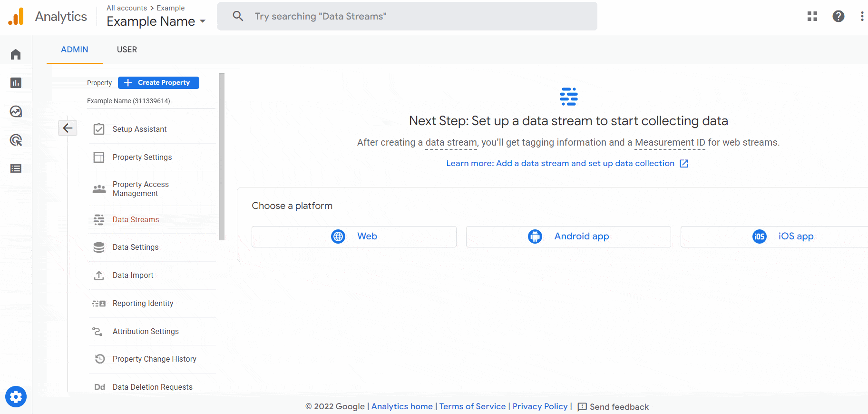
Task: Click the Dd Data Deletion Requests icon
Action: [99, 387]
